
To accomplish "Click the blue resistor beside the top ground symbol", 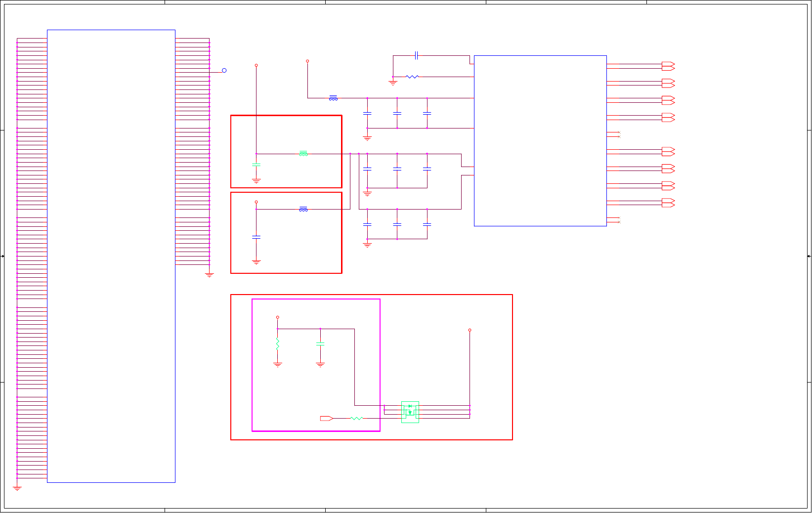I will point(412,77).
